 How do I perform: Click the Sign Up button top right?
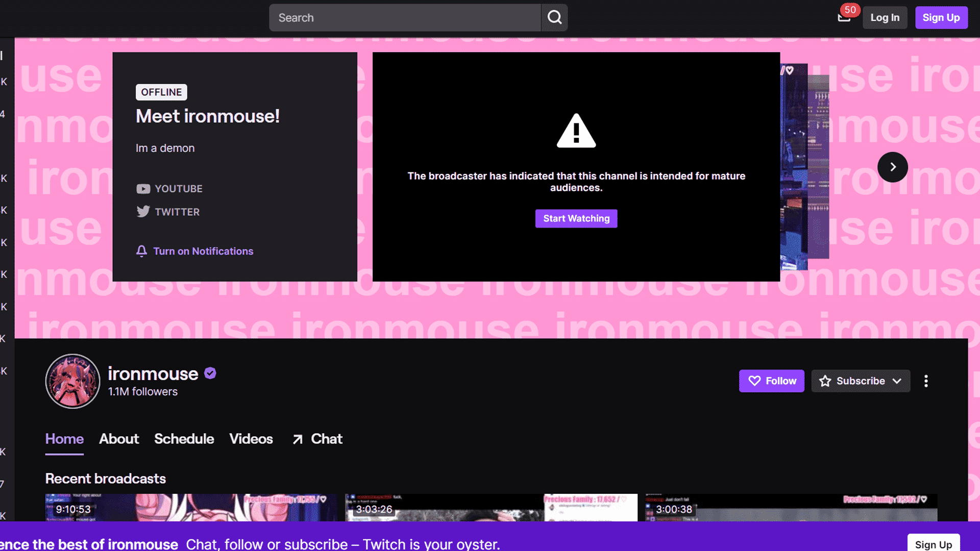[x=940, y=17]
